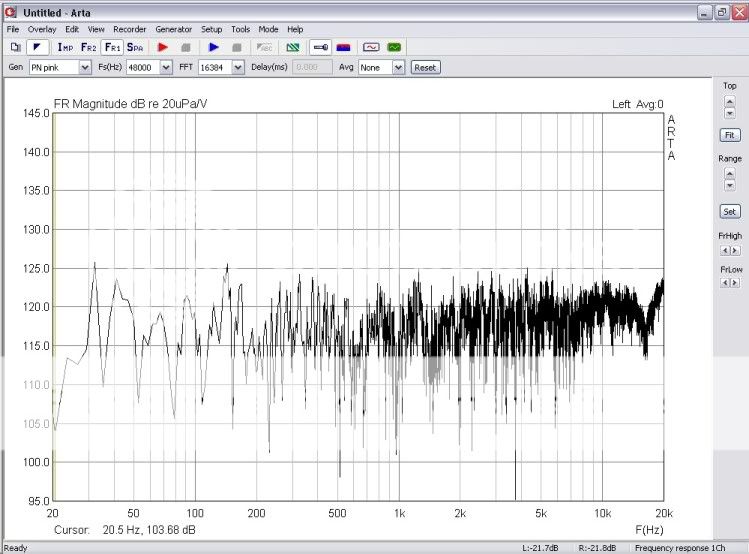Select the Fr1 single-channel mode icon
Image resolution: width=749 pixels, height=554 pixels.
click(x=113, y=47)
